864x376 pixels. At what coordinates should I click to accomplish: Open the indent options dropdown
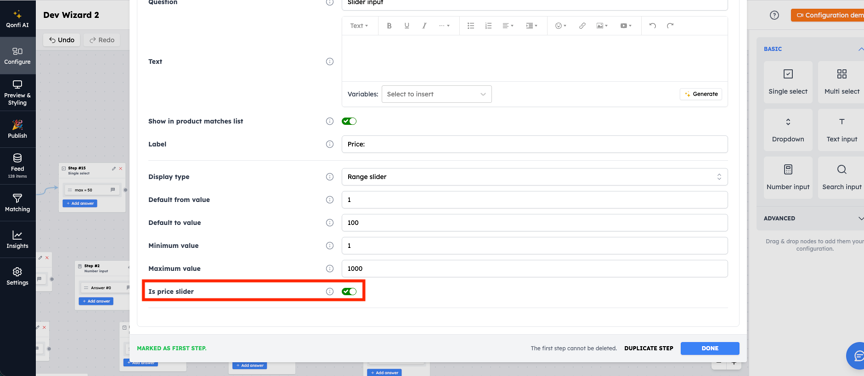(x=531, y=26)
